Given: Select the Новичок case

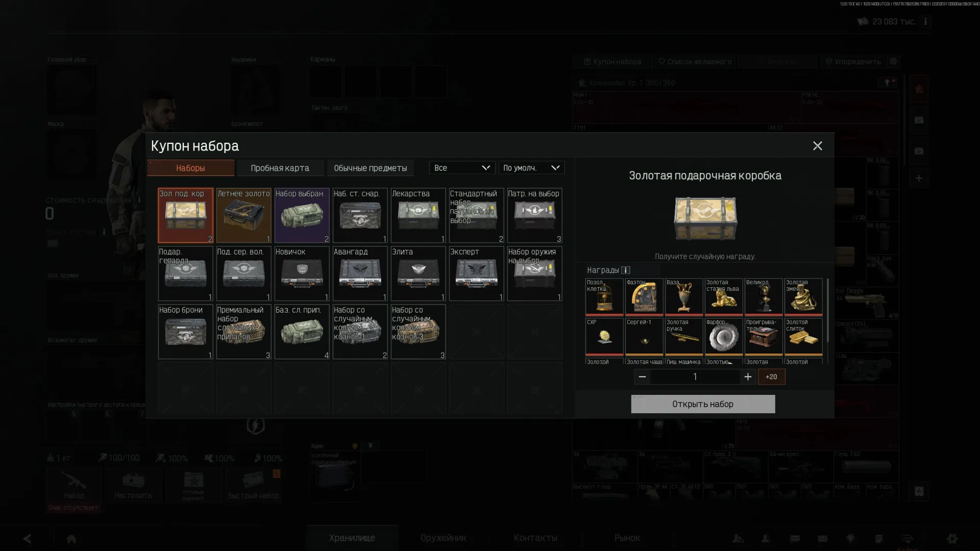Looking at the screenshot, I should [302, 273].
